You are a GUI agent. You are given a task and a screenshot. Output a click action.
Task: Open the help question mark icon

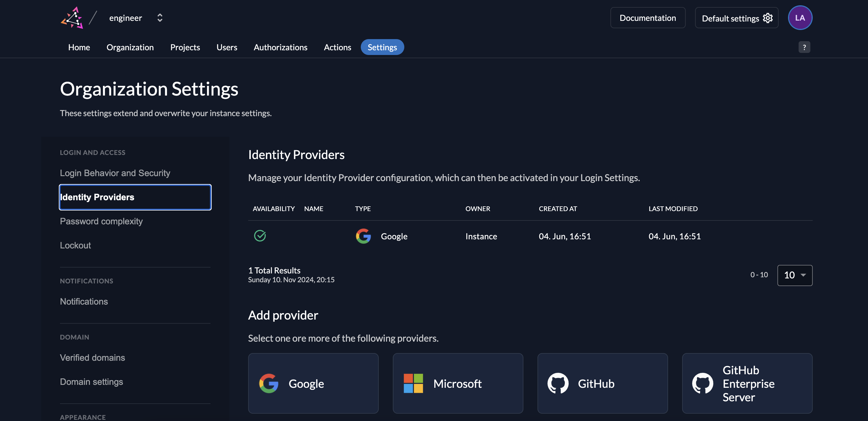point(804,47)
